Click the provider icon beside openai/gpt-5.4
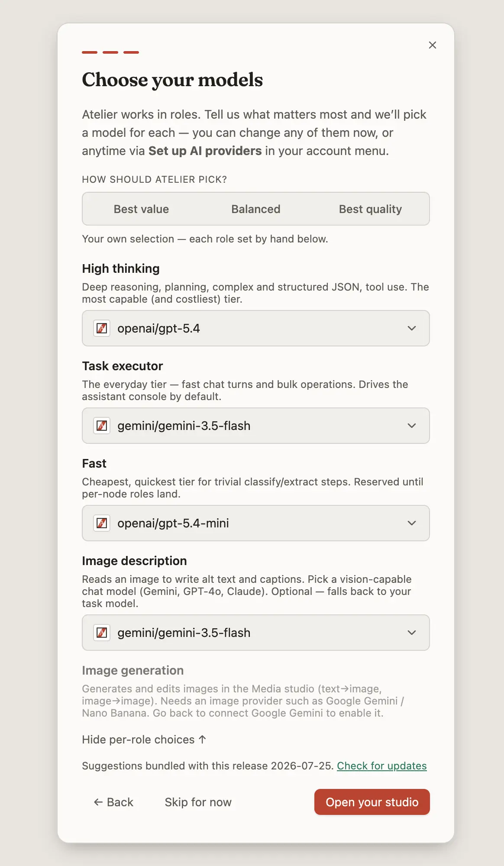504x866 pixels. (102, 328)
